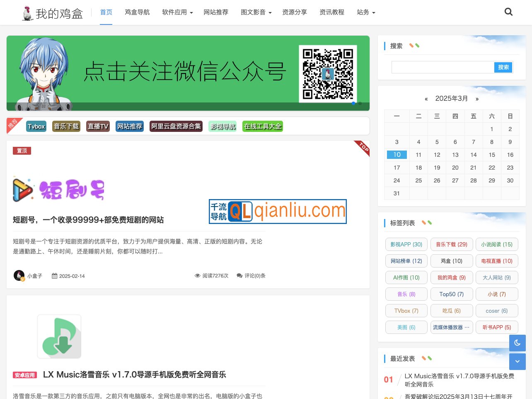This screenshot has width=532, height=399.
Task: Click author avatar next to 小盒子
Action: click(19, 275)
